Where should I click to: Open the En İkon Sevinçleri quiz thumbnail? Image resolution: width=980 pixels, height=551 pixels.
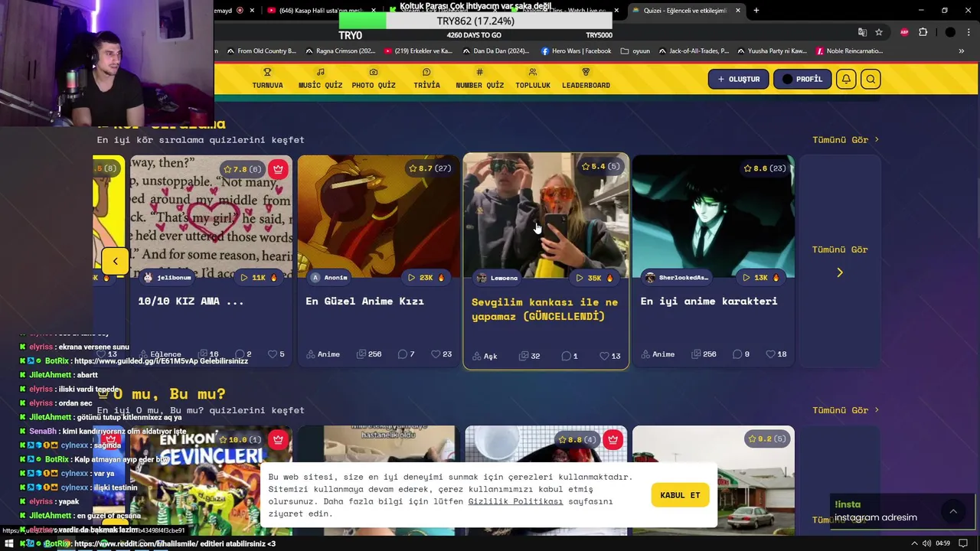(211, 481)
